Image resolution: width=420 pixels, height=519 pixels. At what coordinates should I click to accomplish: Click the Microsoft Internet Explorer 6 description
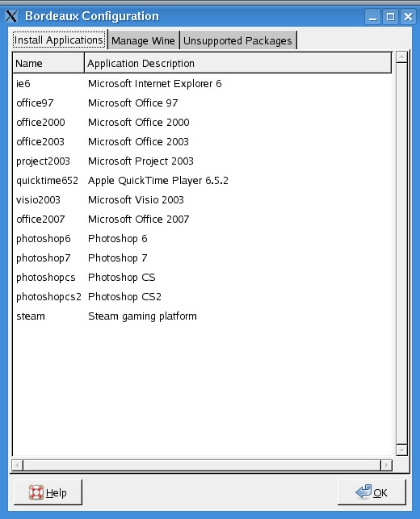155,83
